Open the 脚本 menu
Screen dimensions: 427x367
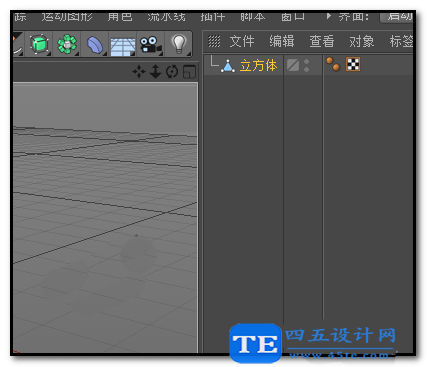tap(253, 16)
